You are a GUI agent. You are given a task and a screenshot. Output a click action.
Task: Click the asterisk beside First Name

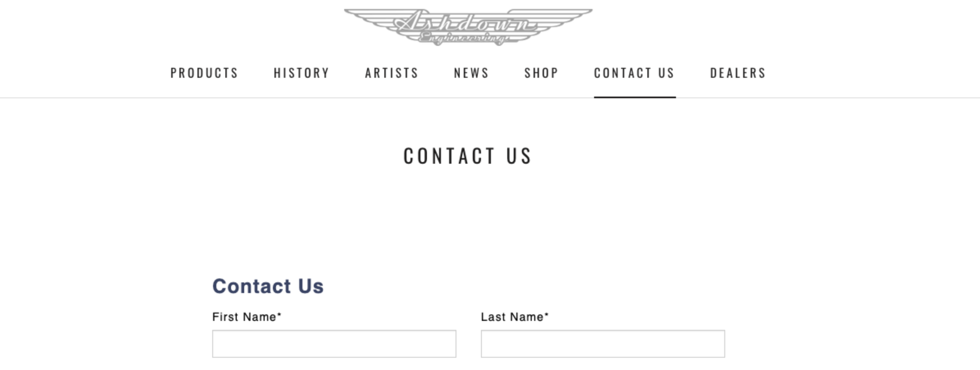click(279, 315)
